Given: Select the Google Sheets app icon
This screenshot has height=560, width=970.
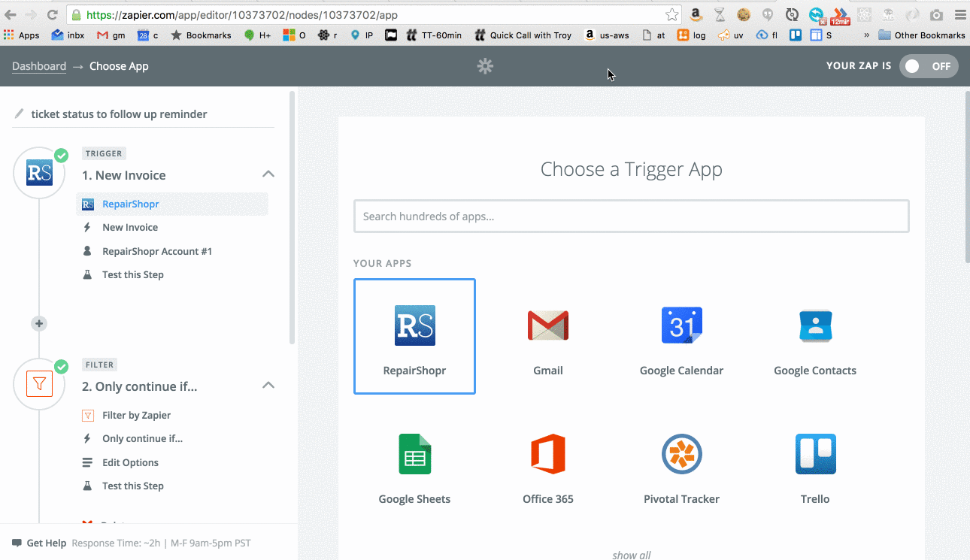Looking at the screenshot, I should click(414, 454).
